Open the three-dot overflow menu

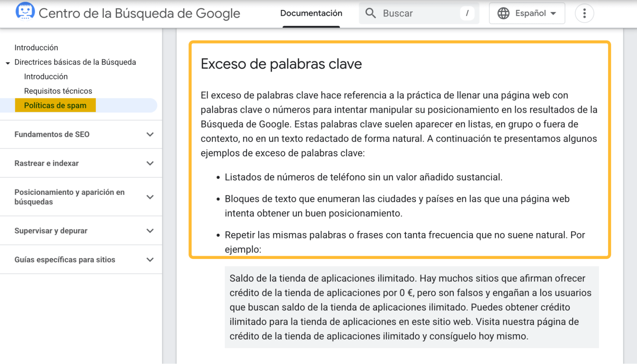pyautogui.click(x=584, y=13)
